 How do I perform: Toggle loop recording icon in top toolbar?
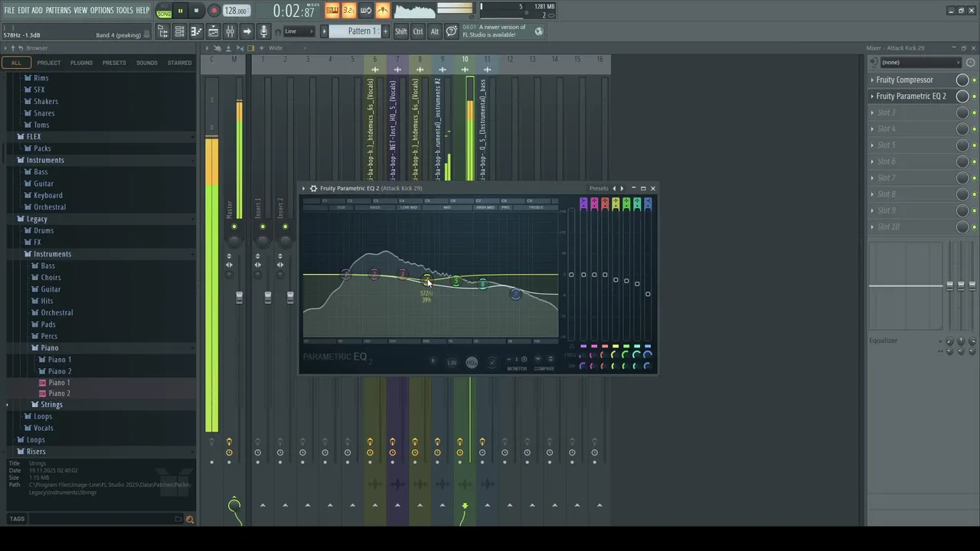pyautogui.click(x=365, y=10)
